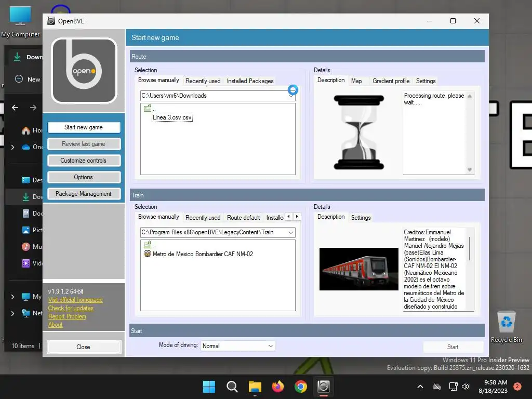Select Linea 3.csv.csv route file

(x=172, y=117)
